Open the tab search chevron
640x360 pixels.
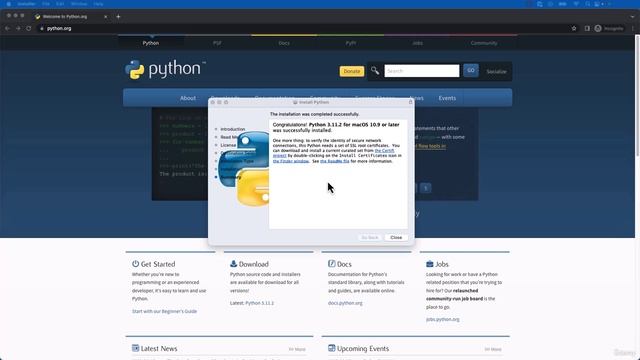633,17
